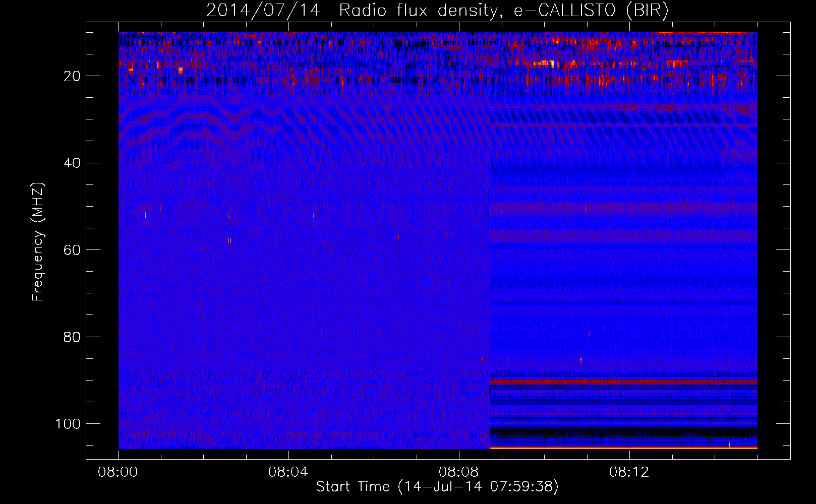The height and width of the screenshot is (504, 816).
Task: Click the '08:04' time tick label
Action: tap(288, 472)
